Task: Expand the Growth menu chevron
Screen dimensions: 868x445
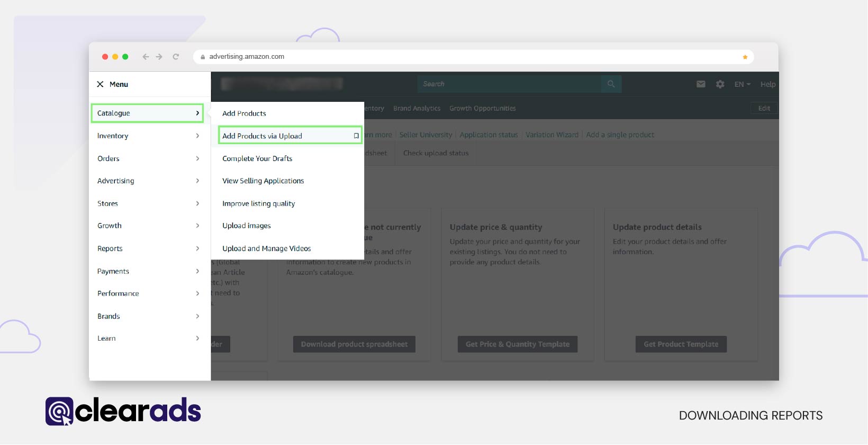Action: [x=197, y=226]
